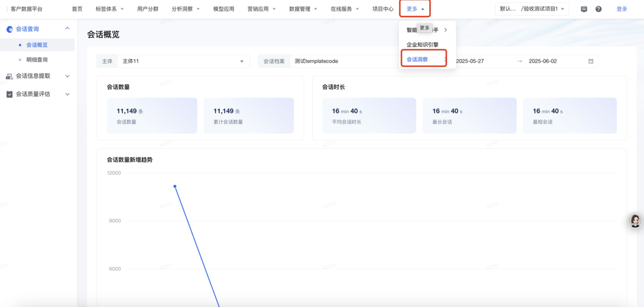Click the 12000 y-axis label
The width and height of the screenshot is (644, 307).
pyautogui.click(x=114, y=173)
